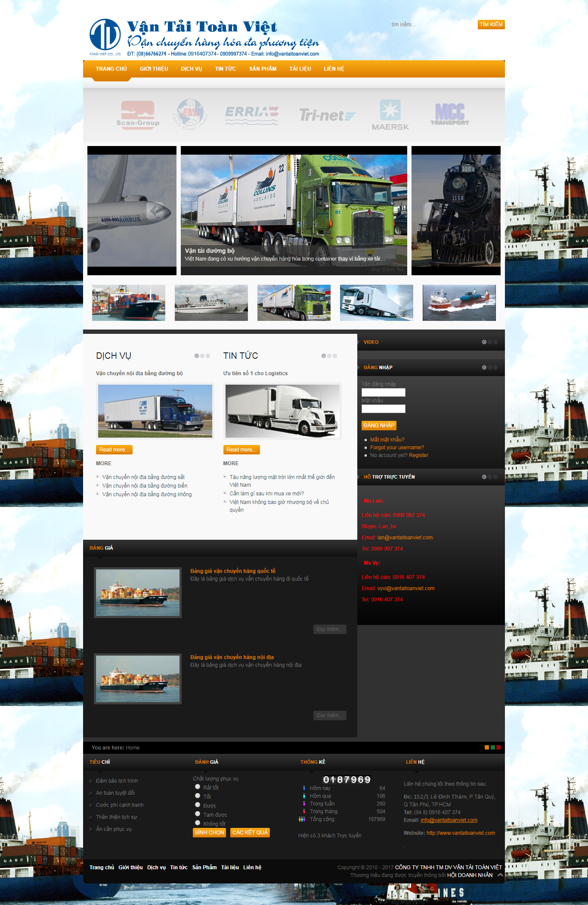Collapse the Video panel header

coord(484,342)
